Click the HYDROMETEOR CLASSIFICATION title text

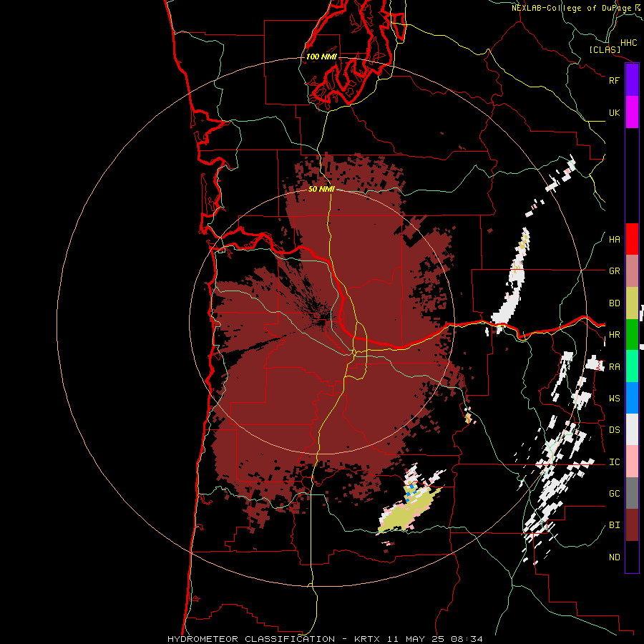(251, 639)
